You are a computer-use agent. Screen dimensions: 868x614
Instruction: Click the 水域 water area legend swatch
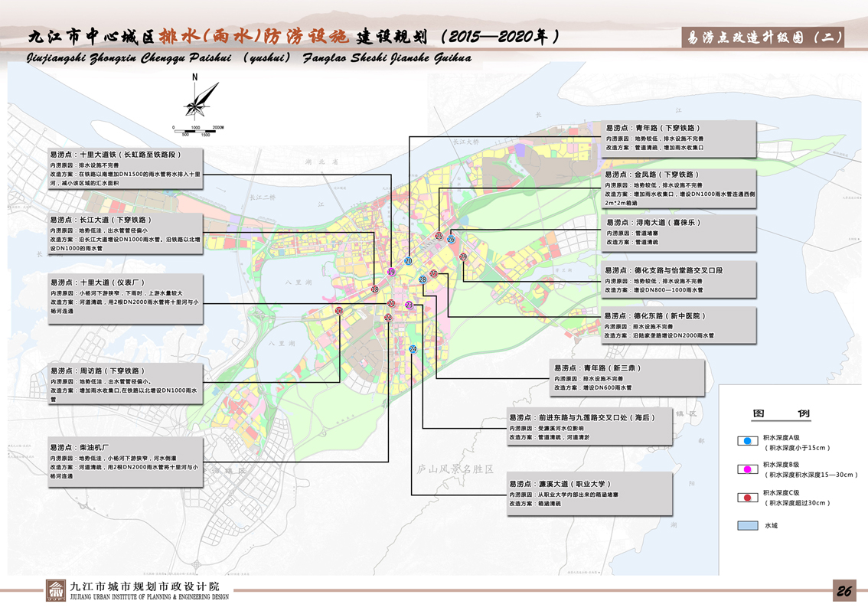tap(747, 526)
